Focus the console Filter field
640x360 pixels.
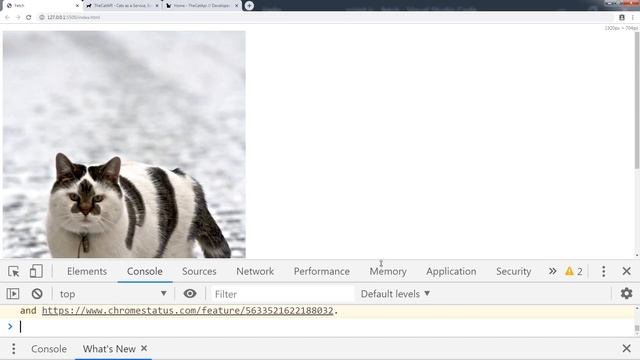(282, 294)
